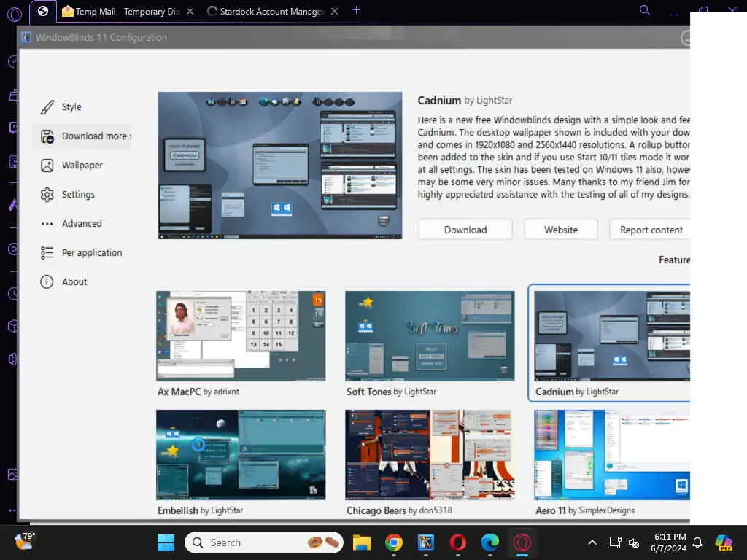The height and width of the screenshot is (560, 747).
Task: Close the Temp Mail tab
Action: click(x=190, y=12)
